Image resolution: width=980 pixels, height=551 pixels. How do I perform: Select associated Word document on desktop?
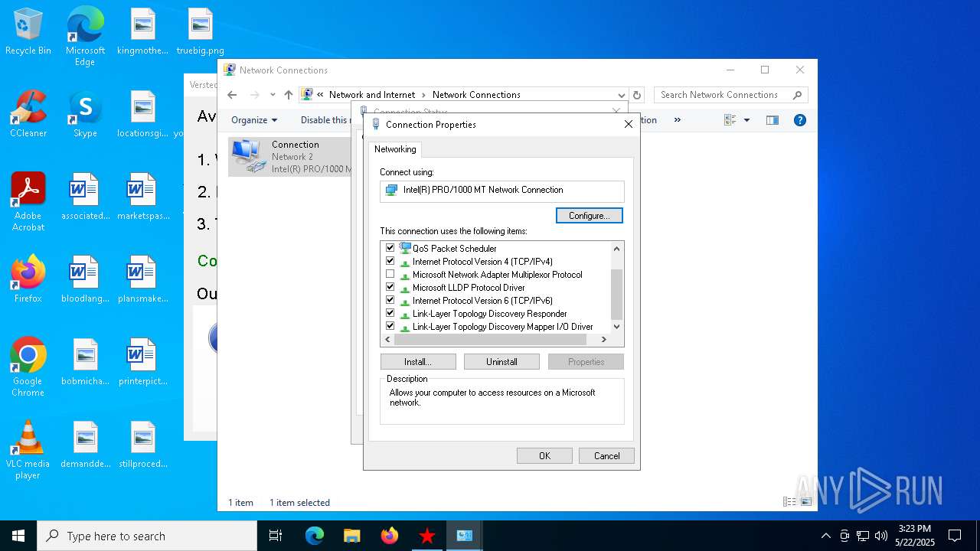click(x=85, y=197)
